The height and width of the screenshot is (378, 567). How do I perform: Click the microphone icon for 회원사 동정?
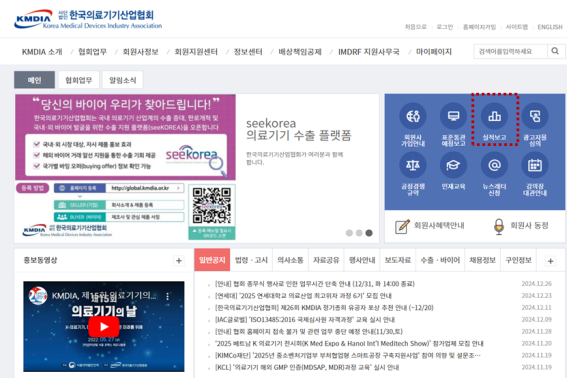click(x=499, y=226)
